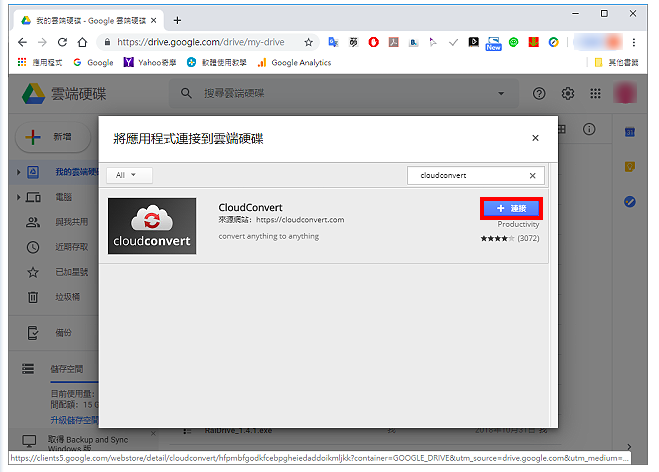
Task: Open the All category filter dropdown
Action: click(x=129, y=175)
